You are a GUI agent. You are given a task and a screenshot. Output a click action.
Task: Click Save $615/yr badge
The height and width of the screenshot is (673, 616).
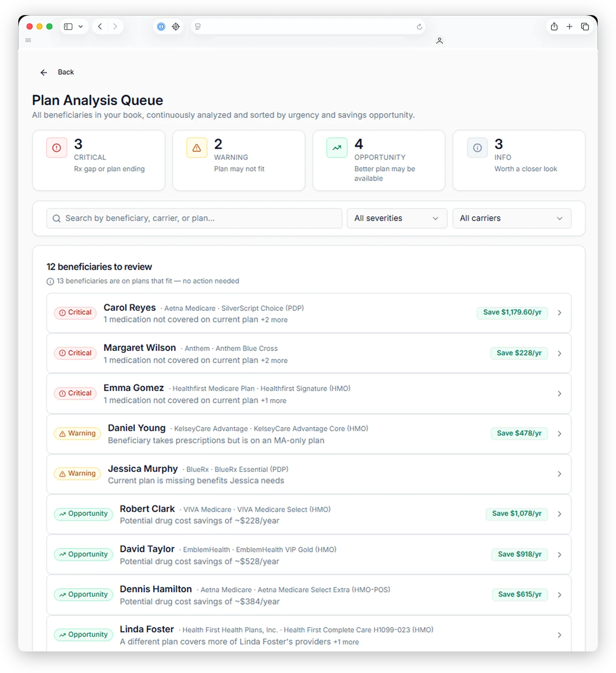520,594
